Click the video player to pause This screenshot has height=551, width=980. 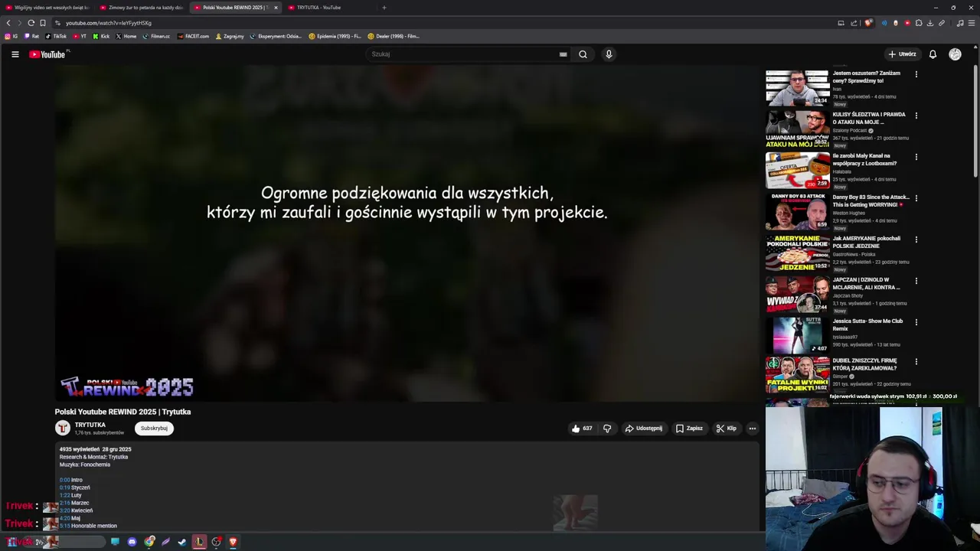pyautogui.click(x=407, y=233)
